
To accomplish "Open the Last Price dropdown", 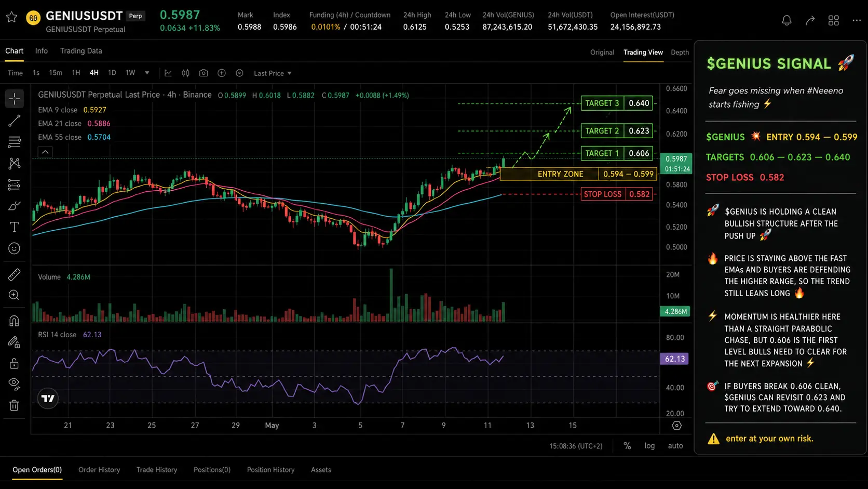I will (273, 73).
